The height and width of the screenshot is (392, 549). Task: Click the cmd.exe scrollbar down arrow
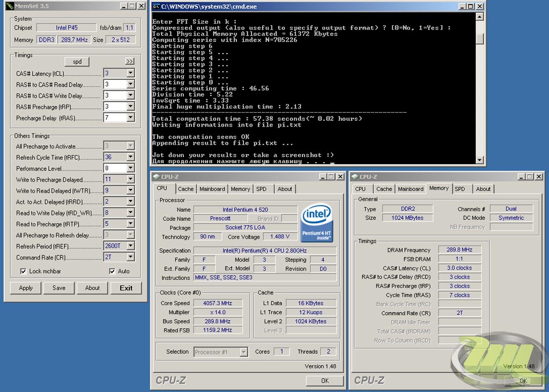click(x=480, y=160)
